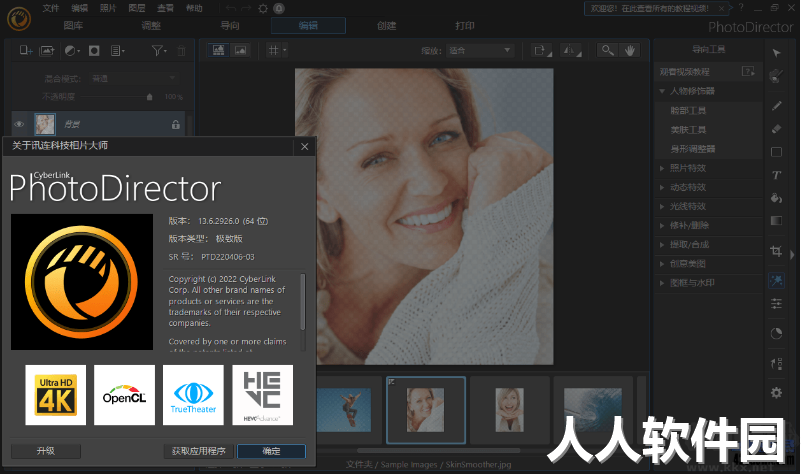Switch to the 打印 tab
Screen dimensions: 801x474
pyautogui.click(x=465, y=26)
